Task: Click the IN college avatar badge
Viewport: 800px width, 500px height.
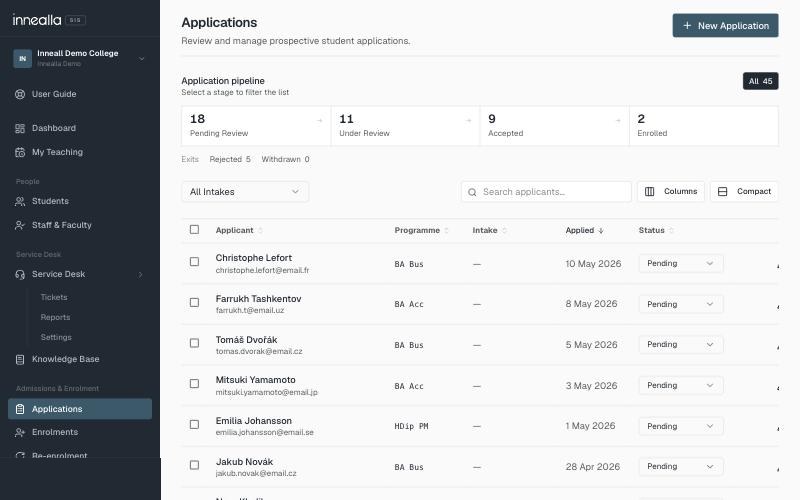Action: pyautogui.click(x=22, y=59)
